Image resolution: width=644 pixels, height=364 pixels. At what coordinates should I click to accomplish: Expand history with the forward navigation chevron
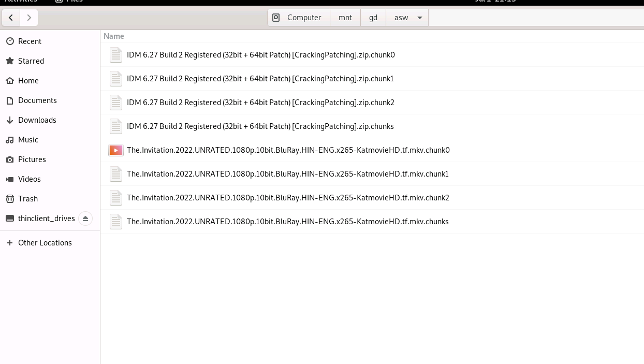(x=29, y=17)
